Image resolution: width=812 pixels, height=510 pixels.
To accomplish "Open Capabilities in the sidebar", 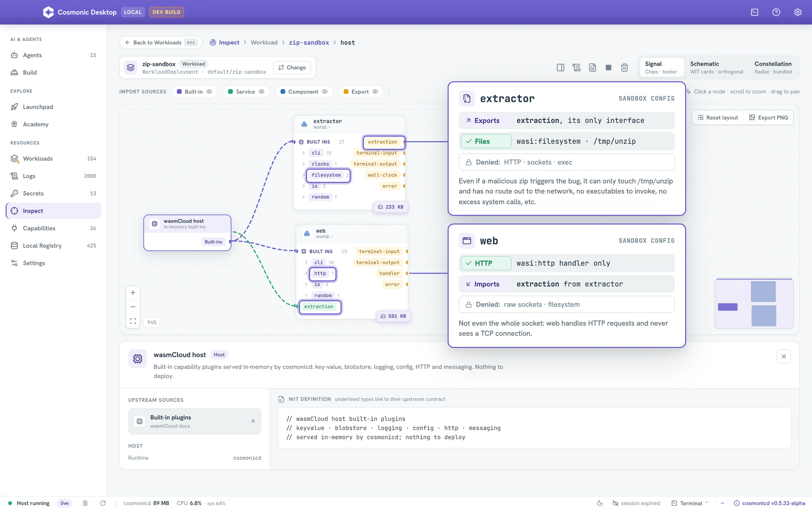I will tap(53, 228).
